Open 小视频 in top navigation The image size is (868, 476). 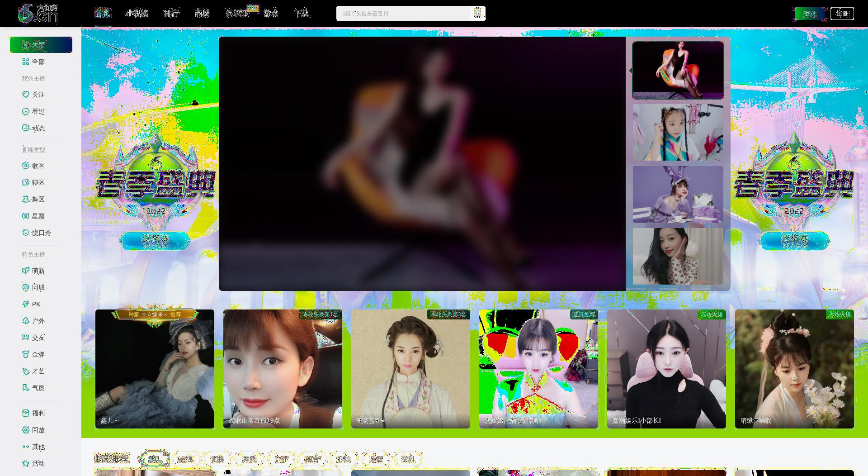click(137, 13)
